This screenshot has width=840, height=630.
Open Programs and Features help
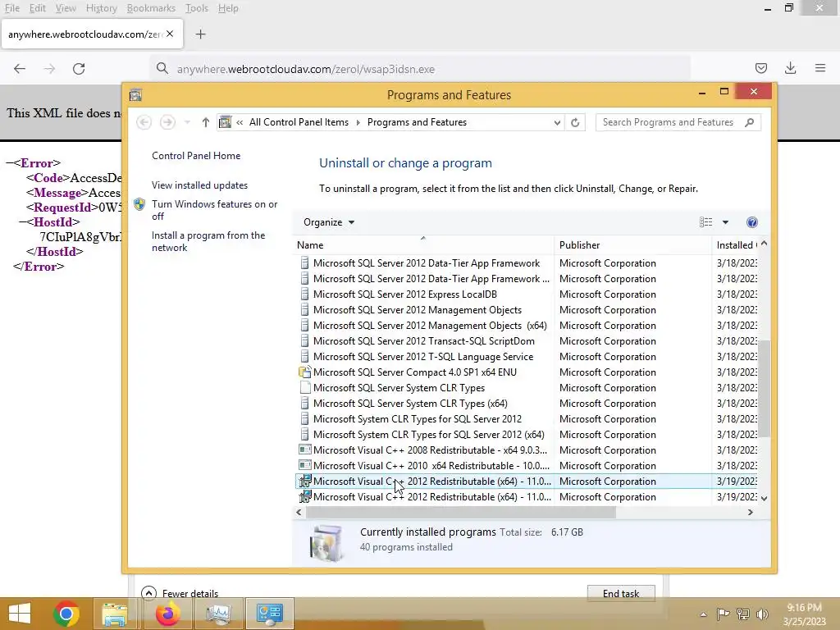(x=751, y=222)
